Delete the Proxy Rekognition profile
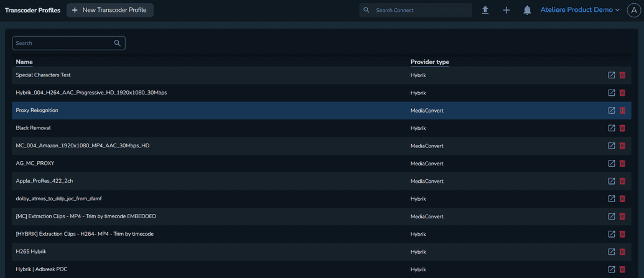644x278 pixels. (x=622, y=111)
